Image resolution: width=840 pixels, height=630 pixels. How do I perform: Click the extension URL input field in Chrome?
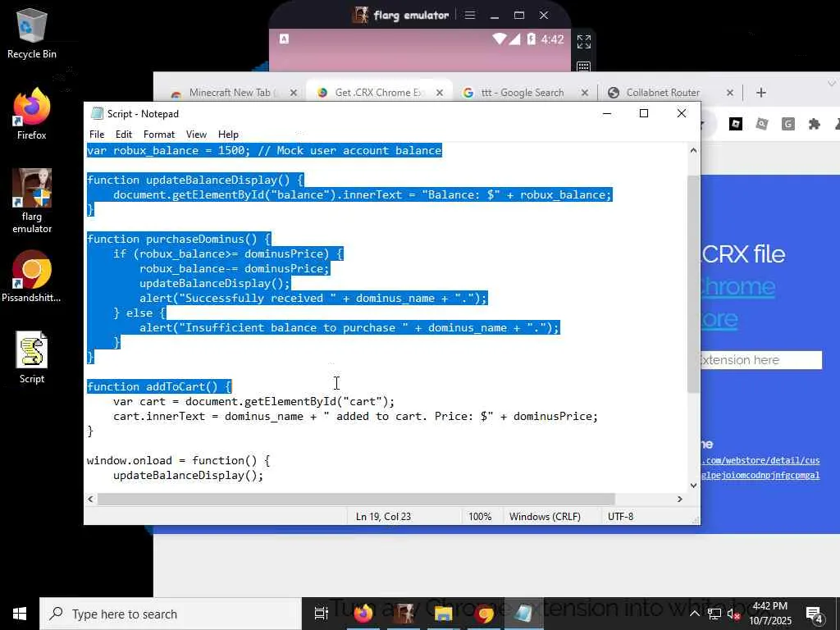pos(760,360)
